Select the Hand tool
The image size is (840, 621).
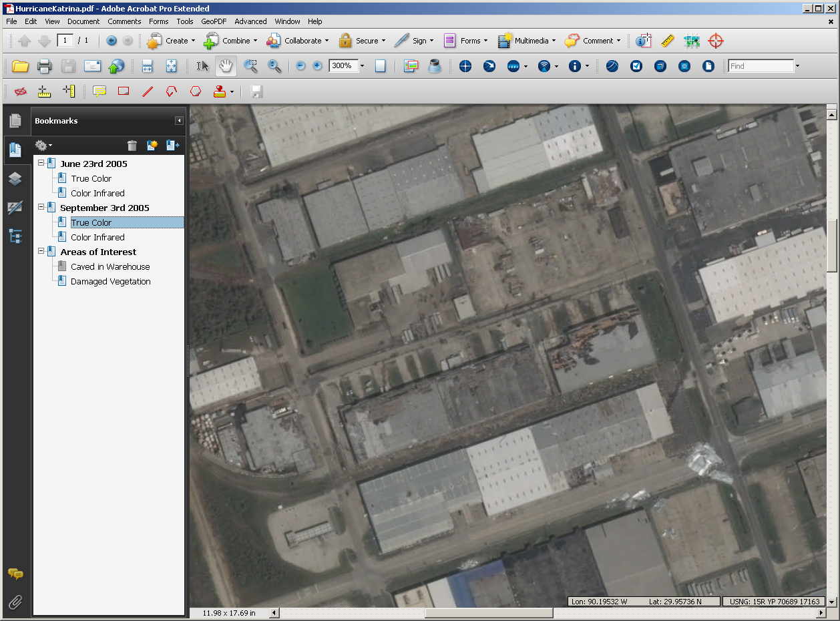226,66
